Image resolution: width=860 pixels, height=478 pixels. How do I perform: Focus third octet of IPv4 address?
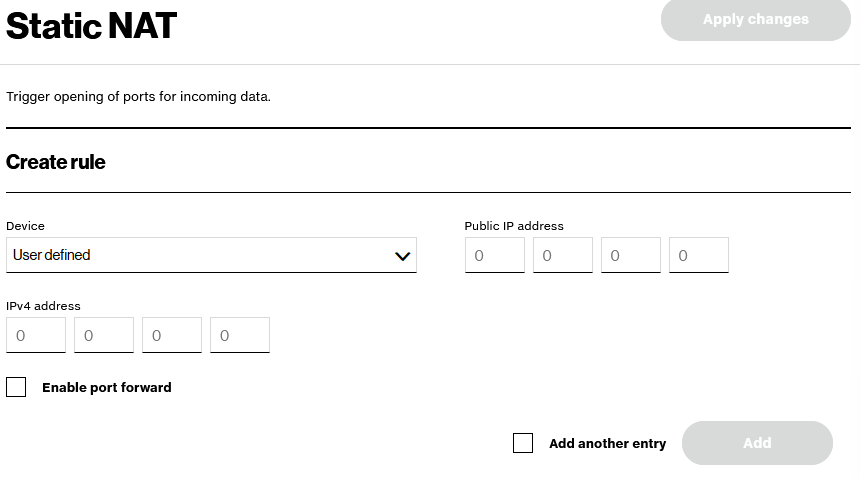click(172, 335)
